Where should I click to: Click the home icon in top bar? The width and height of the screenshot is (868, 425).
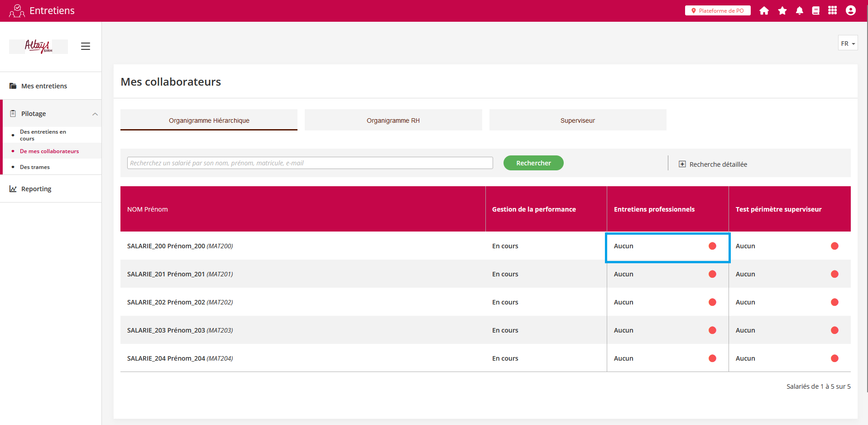click(x=764, y=11)
